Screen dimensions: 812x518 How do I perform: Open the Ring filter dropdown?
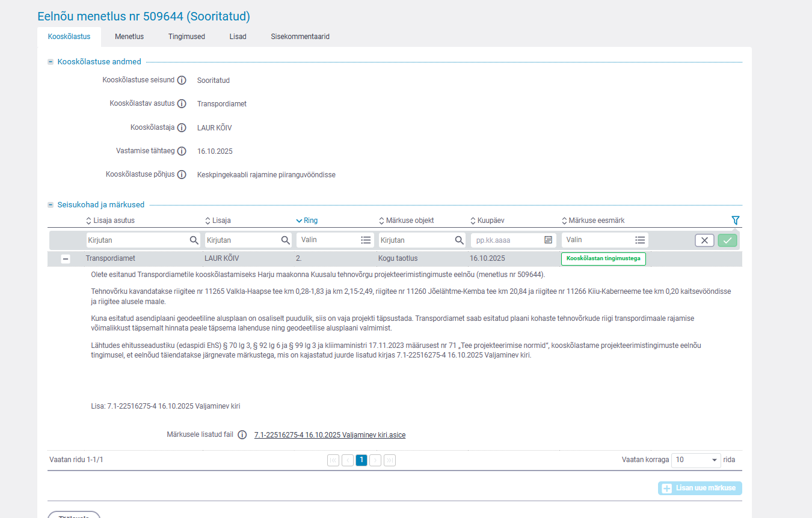335,240
